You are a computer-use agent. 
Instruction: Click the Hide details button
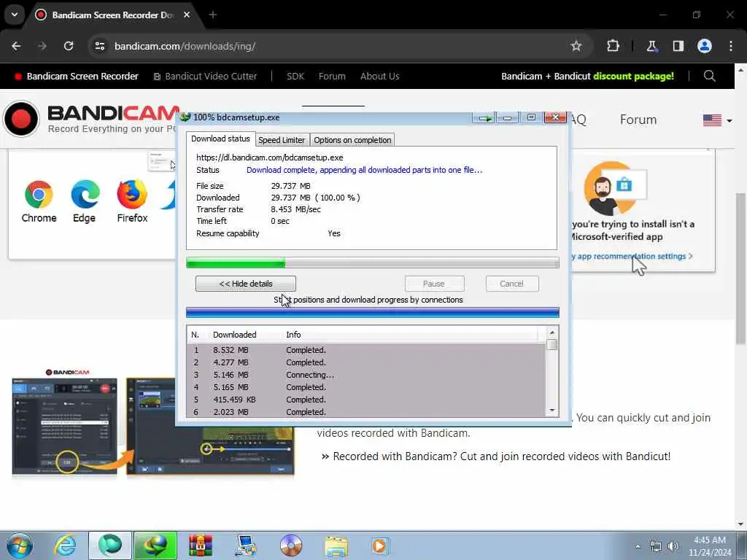click(x=245, y=284)
